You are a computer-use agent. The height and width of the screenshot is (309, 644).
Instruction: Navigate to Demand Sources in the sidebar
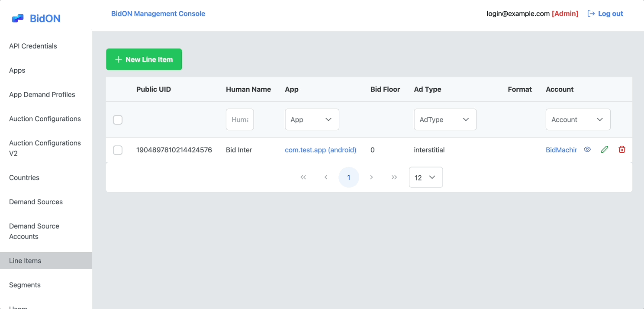(x=35, y=202)
